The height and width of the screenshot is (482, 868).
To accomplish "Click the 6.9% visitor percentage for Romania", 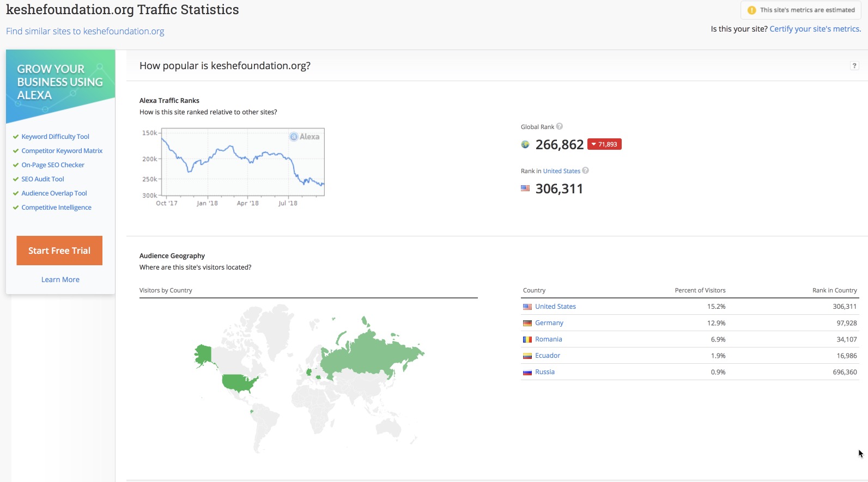I will (718, 339).
